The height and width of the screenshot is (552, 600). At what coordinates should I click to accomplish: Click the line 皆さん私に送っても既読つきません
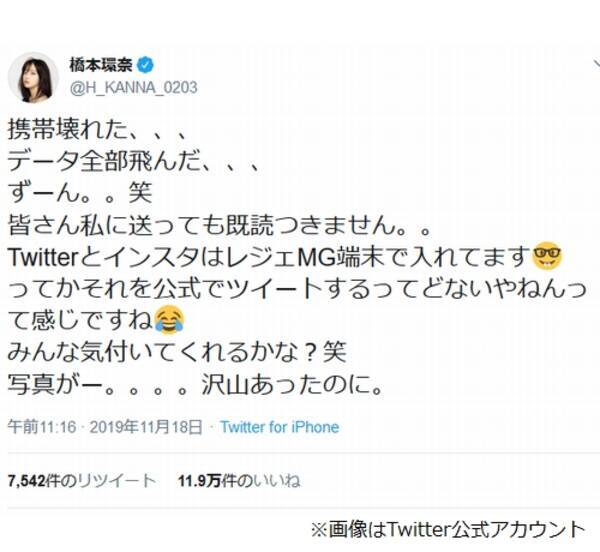220,225
